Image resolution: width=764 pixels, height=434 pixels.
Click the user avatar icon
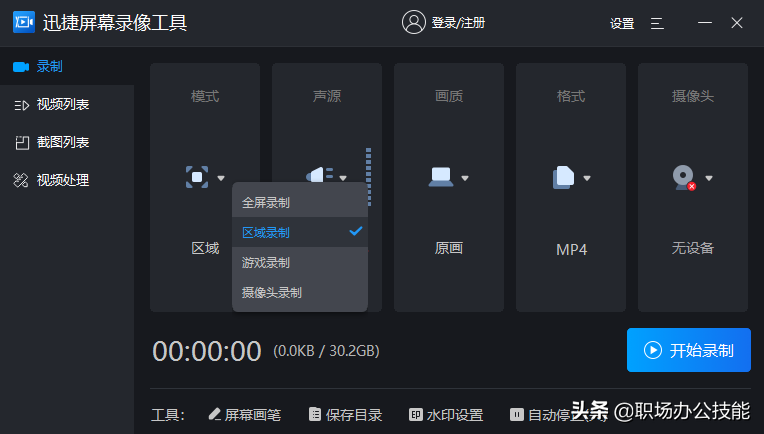(413, 22)
